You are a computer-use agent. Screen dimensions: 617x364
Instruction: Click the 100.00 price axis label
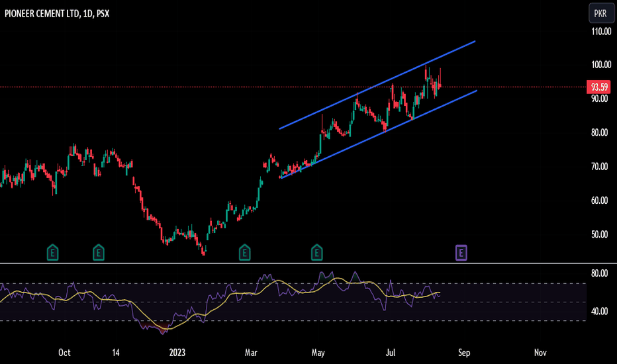coord(601,65)
